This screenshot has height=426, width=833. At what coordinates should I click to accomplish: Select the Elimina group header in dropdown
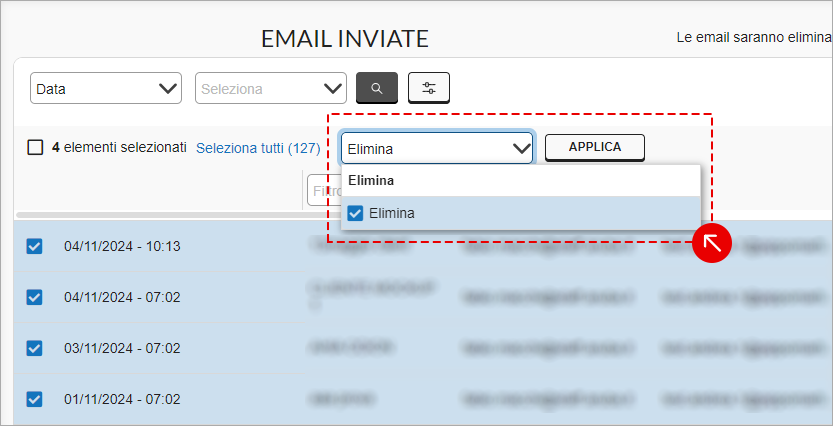click(x=521, y=181)
